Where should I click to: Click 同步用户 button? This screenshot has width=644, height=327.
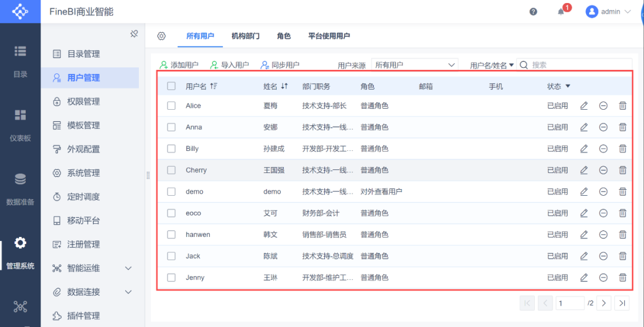[x=280, y=65]
